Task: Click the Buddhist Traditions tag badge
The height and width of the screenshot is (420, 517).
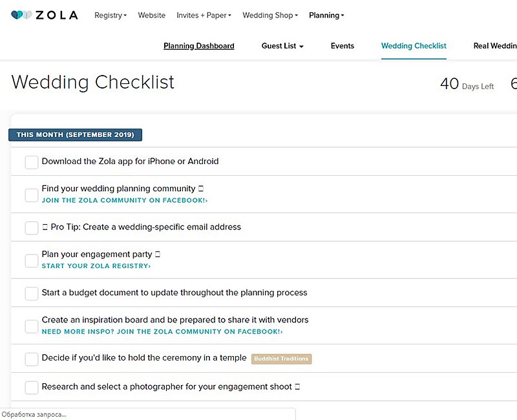Action: pyautogui.click(x=281, y=359)
